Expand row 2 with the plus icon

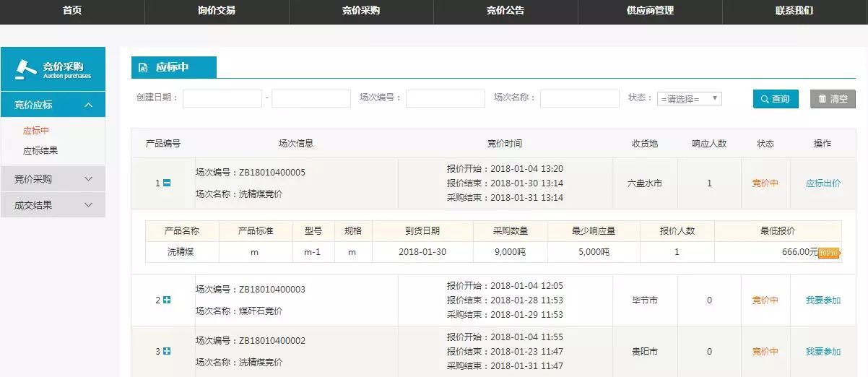(x=167, y=300)
